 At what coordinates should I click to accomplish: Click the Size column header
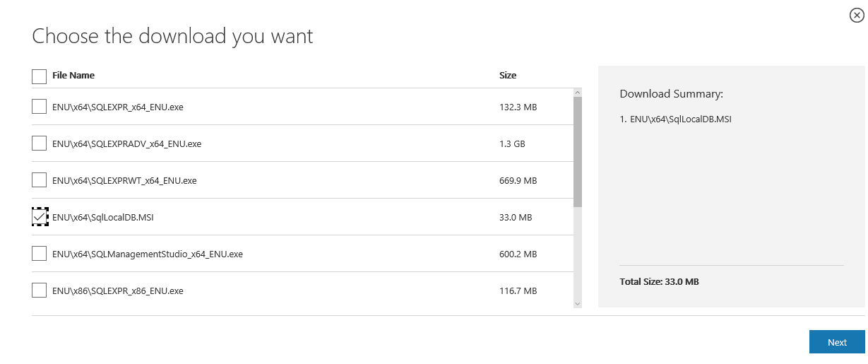click(x=508, y=76)
